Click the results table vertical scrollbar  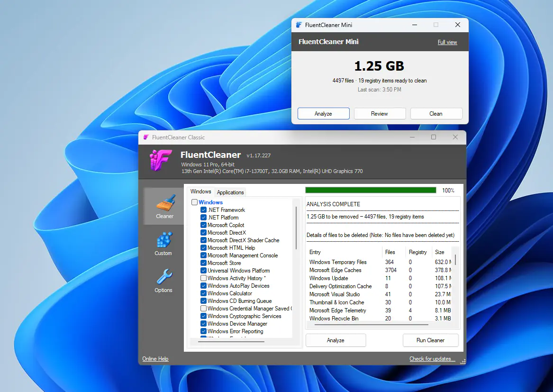click(x=455, y=260)
